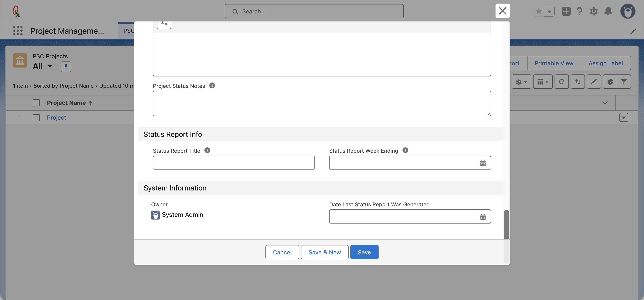
Task: Expand the column header chevron menu
Action: pos(605,103)
